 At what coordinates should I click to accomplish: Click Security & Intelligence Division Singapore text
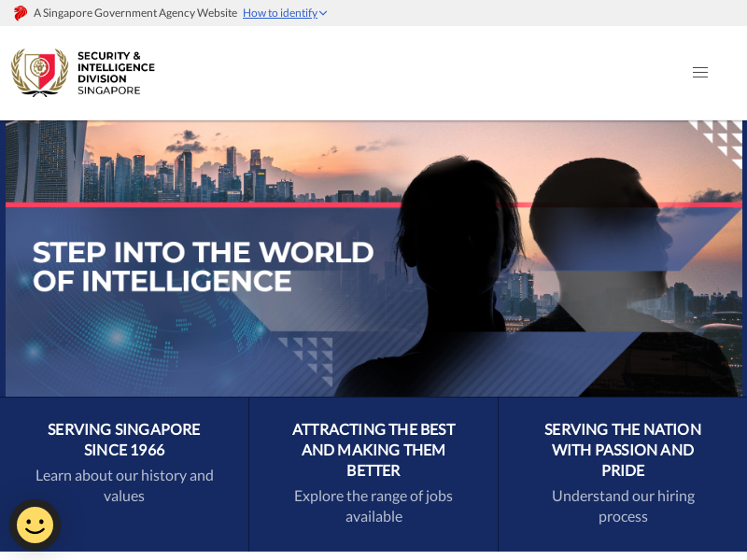coord(115,73)
